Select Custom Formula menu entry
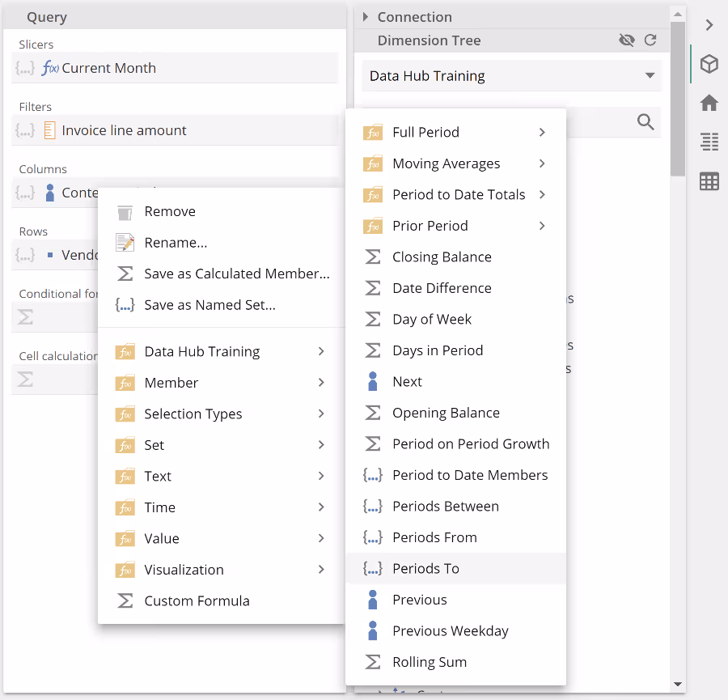728x700 pixels. click(x=197, y=601)
